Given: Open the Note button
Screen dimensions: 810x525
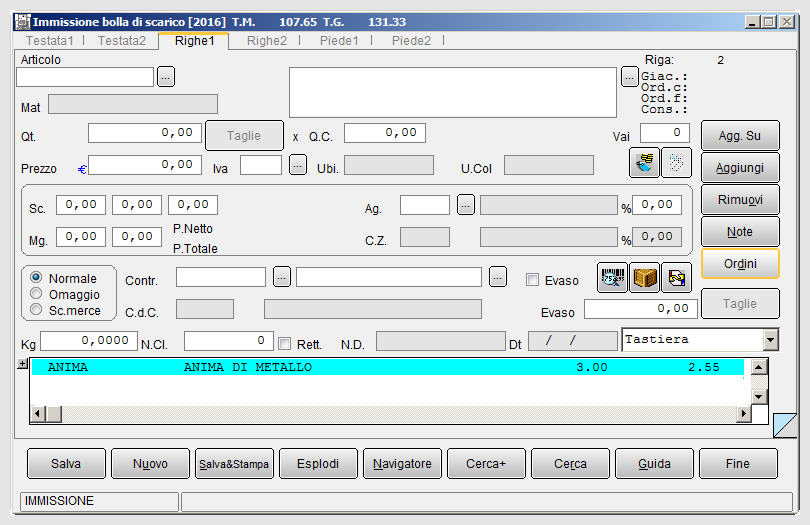Looking at the screenshot, I should point(740,231).
